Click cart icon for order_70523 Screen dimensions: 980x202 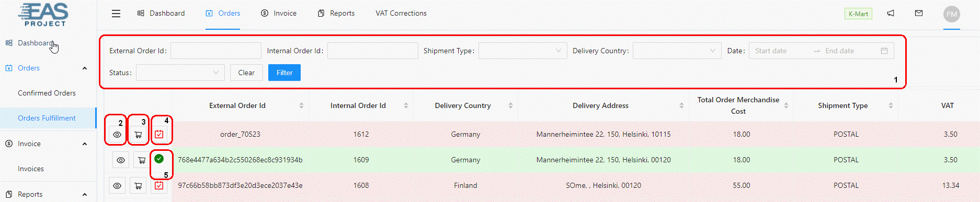[138, 135]
